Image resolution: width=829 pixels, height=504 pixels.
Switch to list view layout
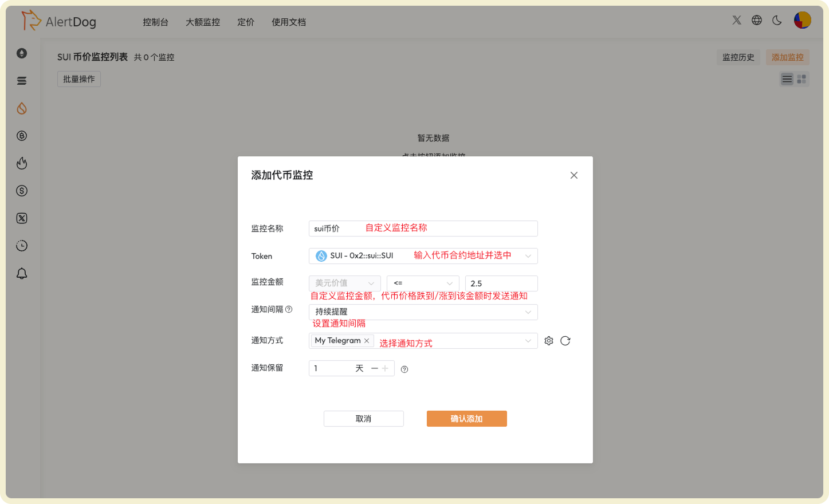point(787,79)
